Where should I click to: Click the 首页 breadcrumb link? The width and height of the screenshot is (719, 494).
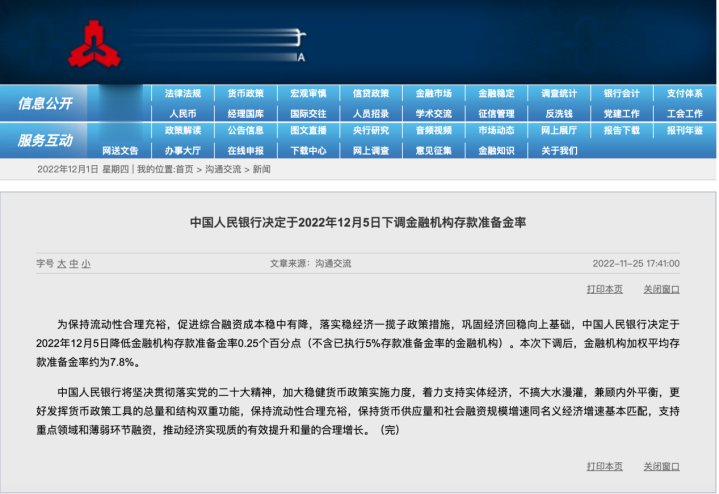(184, 169)
